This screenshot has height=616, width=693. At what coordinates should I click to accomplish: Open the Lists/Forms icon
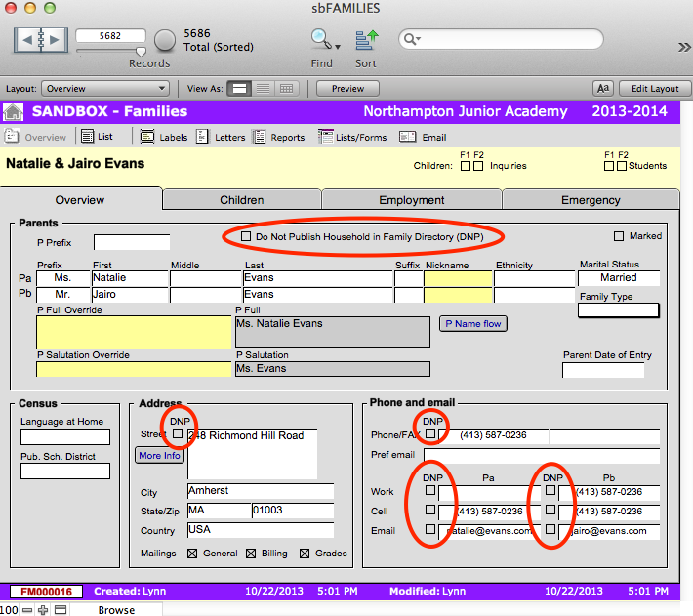click(326, 138)
